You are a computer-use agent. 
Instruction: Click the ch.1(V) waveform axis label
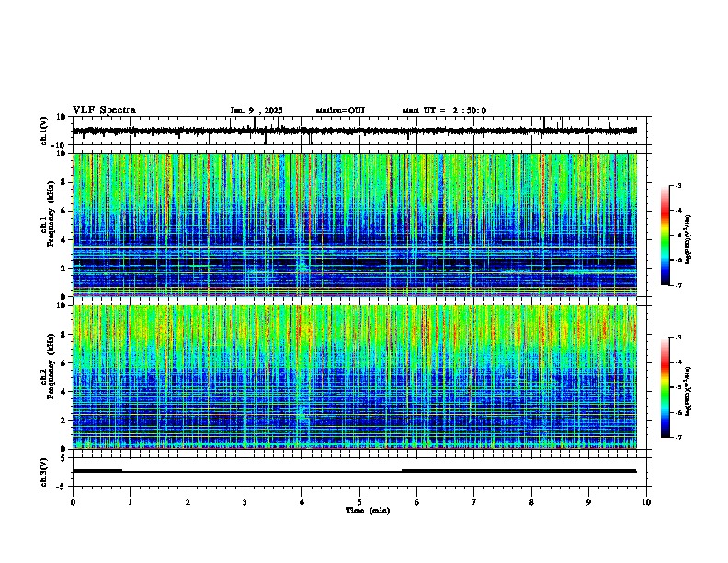pos(44,131)
